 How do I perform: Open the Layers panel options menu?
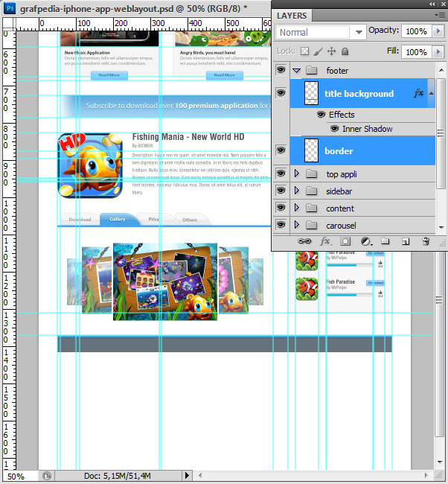tap(440, 15)
